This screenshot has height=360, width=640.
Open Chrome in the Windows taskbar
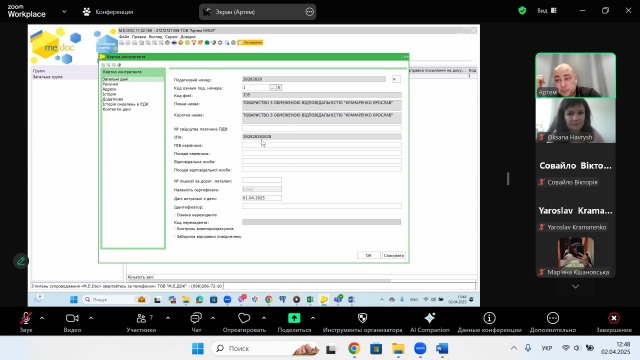click(354, 348)
